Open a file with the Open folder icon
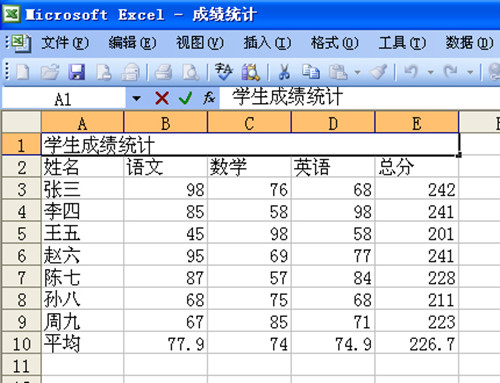 (49, 72)
